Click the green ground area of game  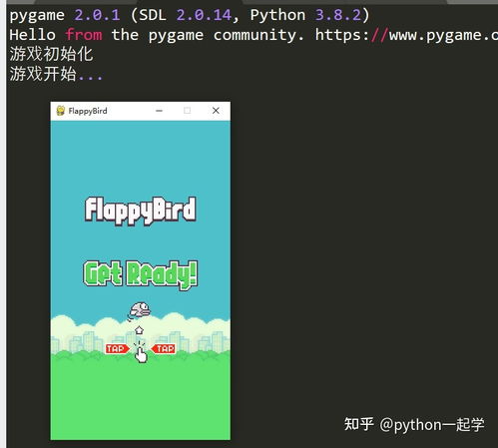(140, 399)
